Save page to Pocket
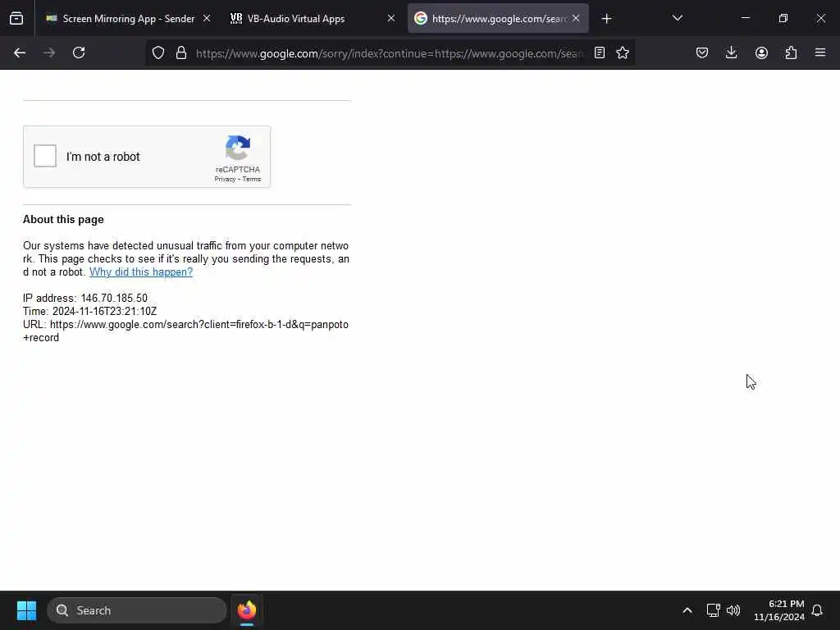The image size is (840, 630). pyautogui.click(x=702, y=52)
